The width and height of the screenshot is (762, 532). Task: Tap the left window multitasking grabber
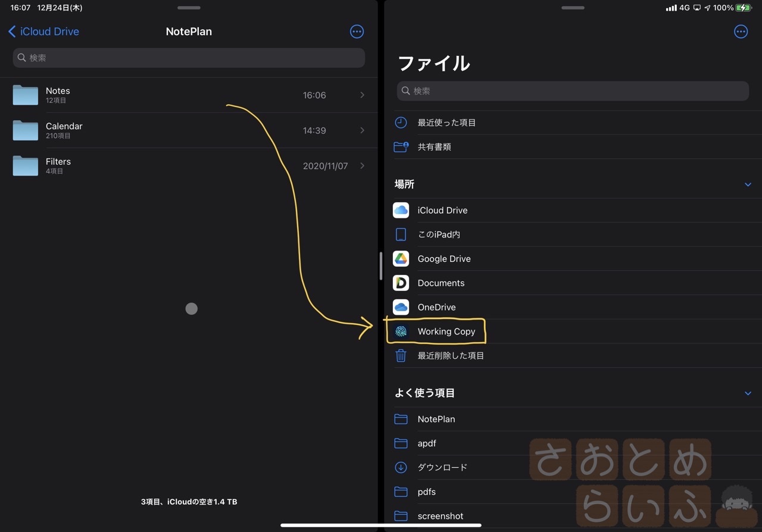click(x=189, y=8)
